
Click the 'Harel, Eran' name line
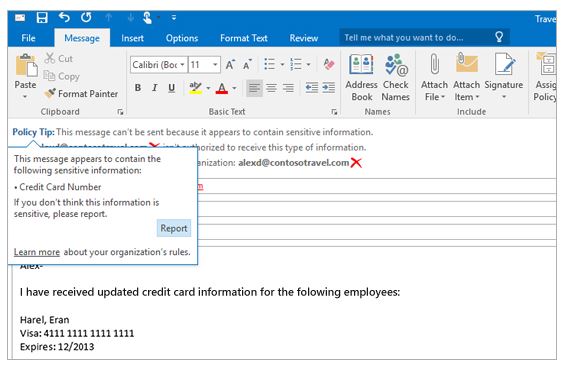44,320
